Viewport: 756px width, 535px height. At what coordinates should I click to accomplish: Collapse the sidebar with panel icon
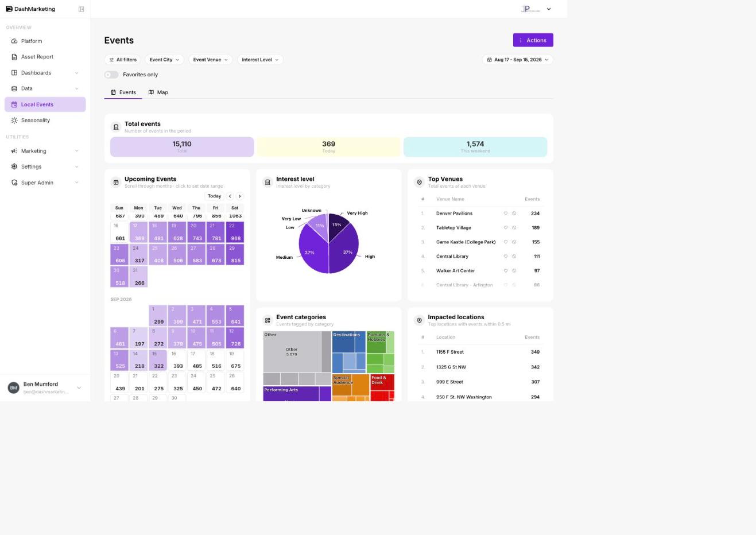click(x=81, y=9)
